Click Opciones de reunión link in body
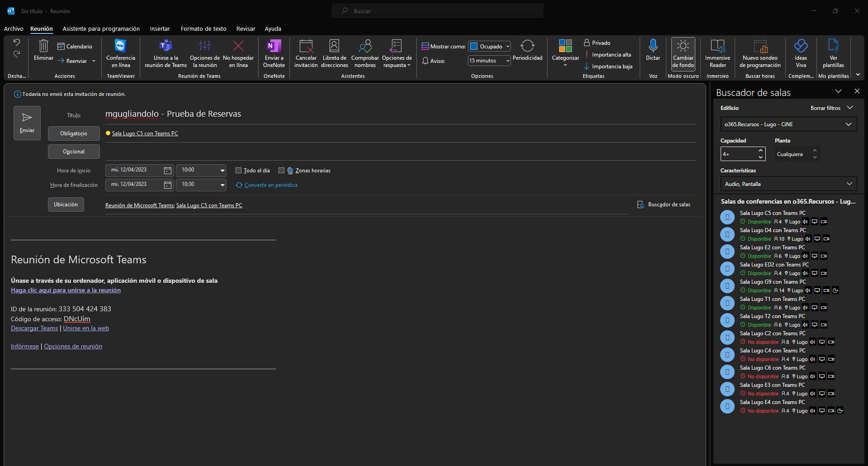The height and width of the screenshot is (466, 868). pos(73,346)
